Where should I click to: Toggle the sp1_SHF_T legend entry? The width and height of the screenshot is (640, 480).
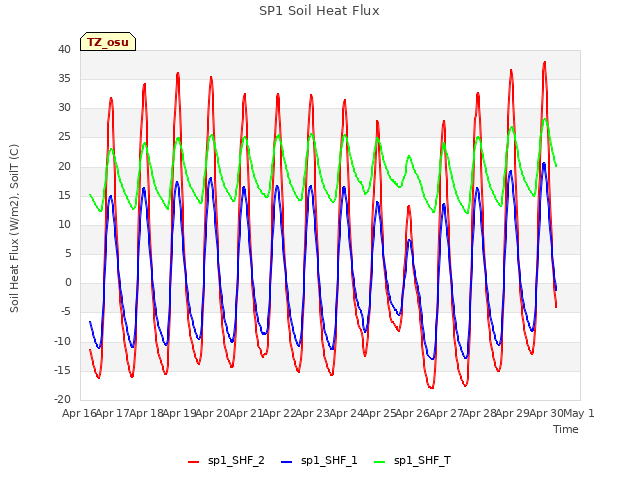tap(412, 461)
